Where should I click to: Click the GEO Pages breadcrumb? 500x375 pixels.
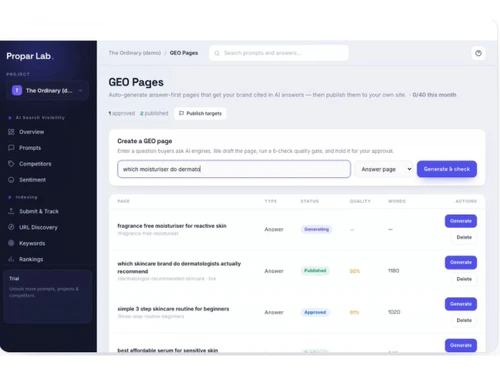184,53
